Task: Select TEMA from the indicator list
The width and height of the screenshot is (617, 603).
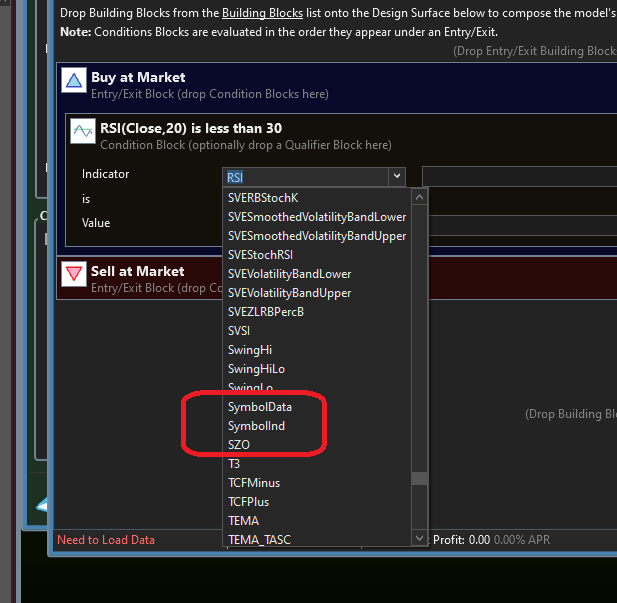Action: 243,521
